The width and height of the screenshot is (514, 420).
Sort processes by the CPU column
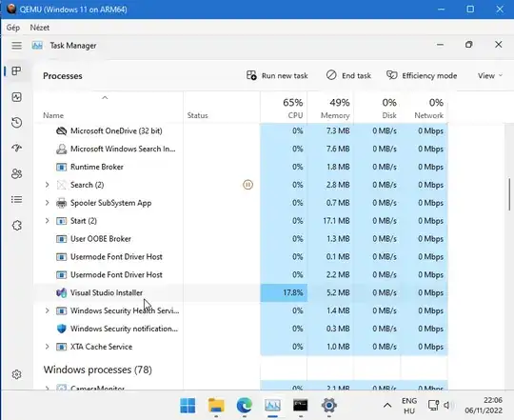tap(284, 109)
